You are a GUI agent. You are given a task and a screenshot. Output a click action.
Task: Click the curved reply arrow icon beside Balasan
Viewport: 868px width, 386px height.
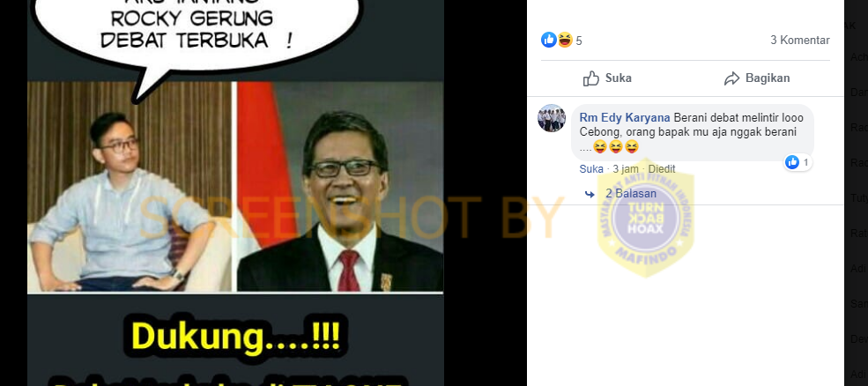click(x=590, y=195)
